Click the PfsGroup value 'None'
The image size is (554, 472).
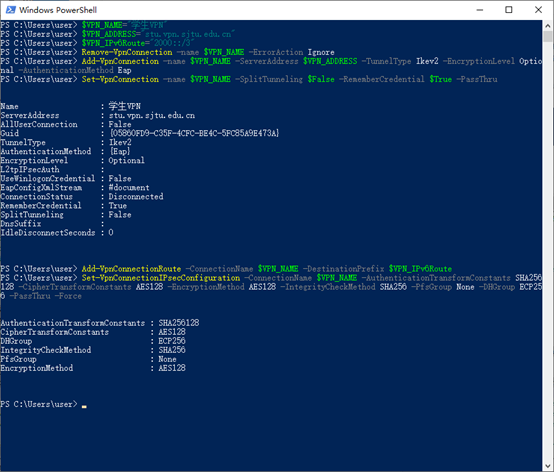[167, 359]
